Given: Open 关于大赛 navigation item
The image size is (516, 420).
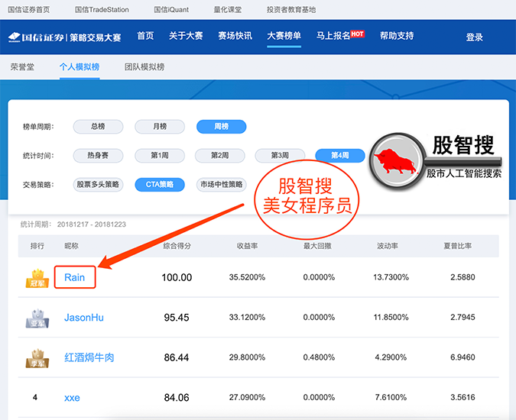Looking at the screenshot, I should click(186, 36).
